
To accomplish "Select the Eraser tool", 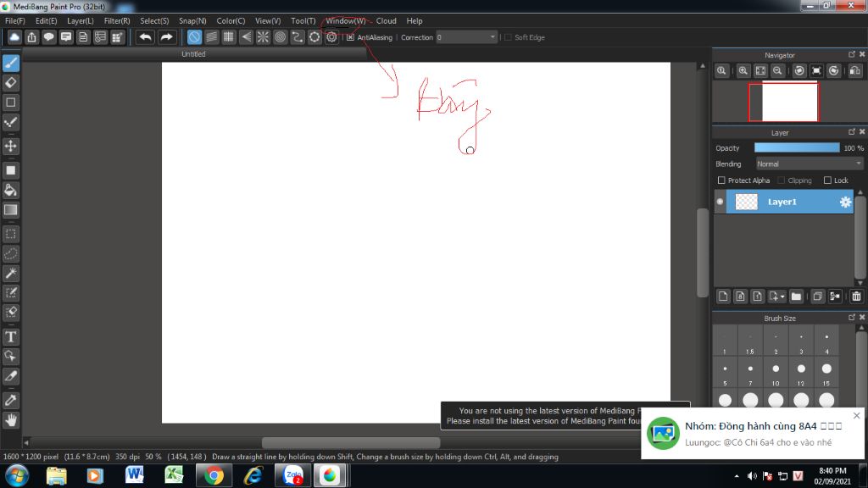I will point(10,83).
